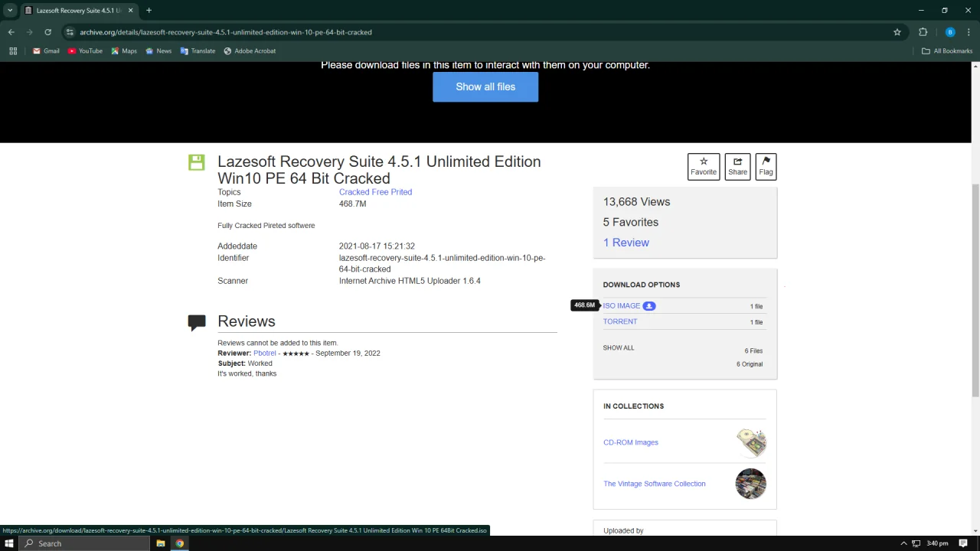Open the All Bookmarks folder
Image resolution: width=980 pixels, height=551 pixels.
coord(946,51)
